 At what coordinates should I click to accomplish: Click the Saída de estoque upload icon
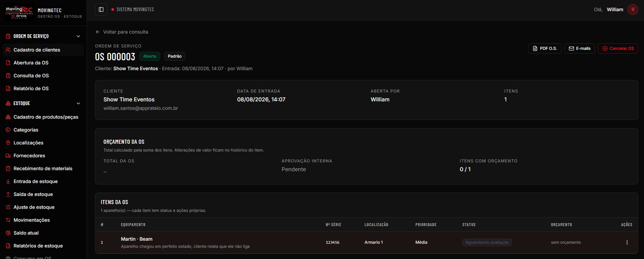(8, 194)
